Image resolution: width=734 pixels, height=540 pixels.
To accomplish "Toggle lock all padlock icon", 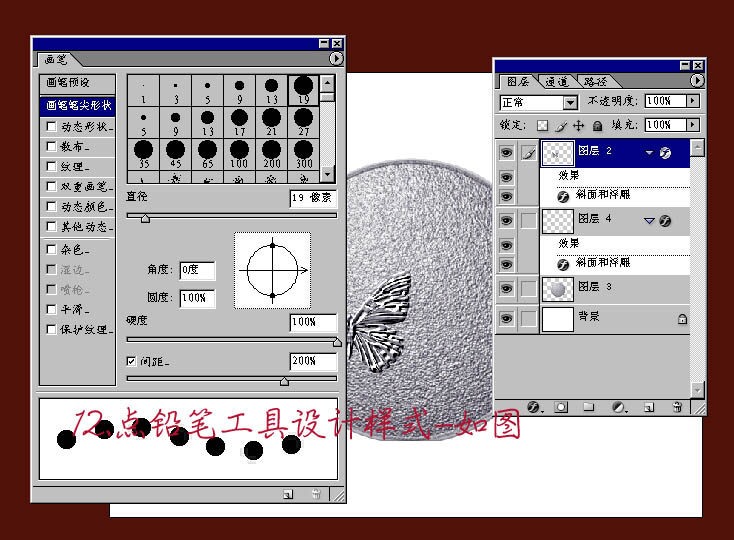I will [x=597, y=125].
